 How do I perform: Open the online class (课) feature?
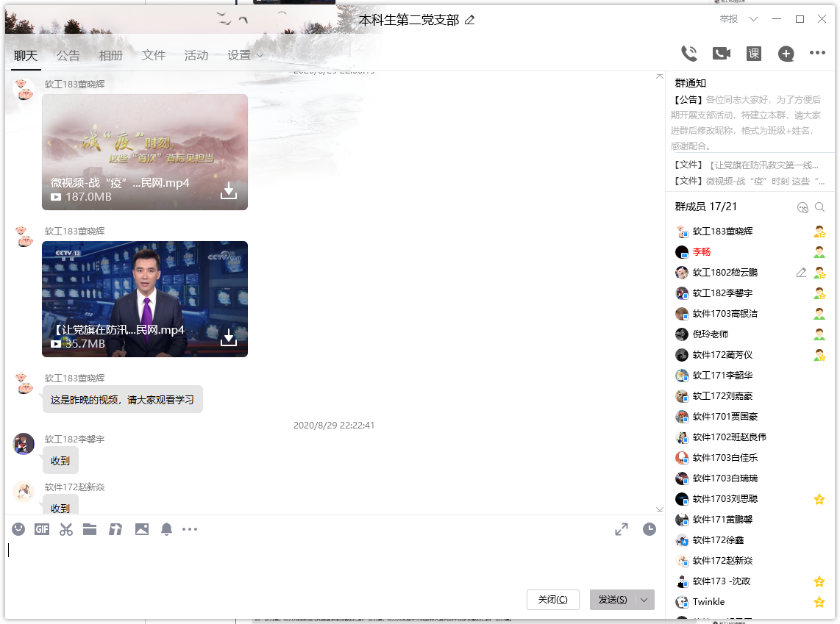click(x=753, y=53)
